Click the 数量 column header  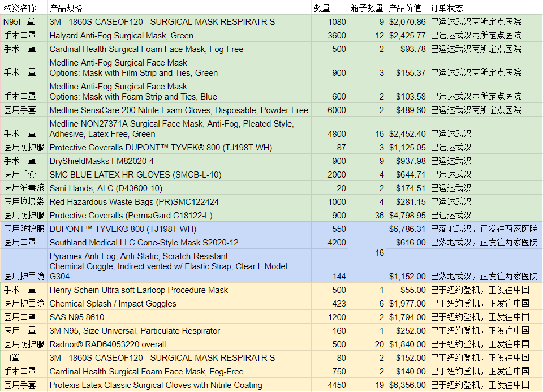(x=330, y=8)
